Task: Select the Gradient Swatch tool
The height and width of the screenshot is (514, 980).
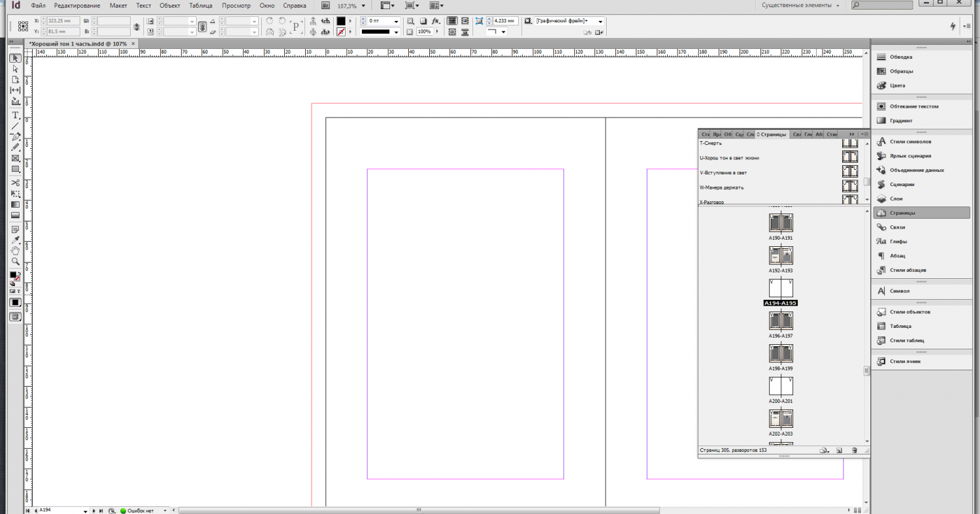Action: 15,204
